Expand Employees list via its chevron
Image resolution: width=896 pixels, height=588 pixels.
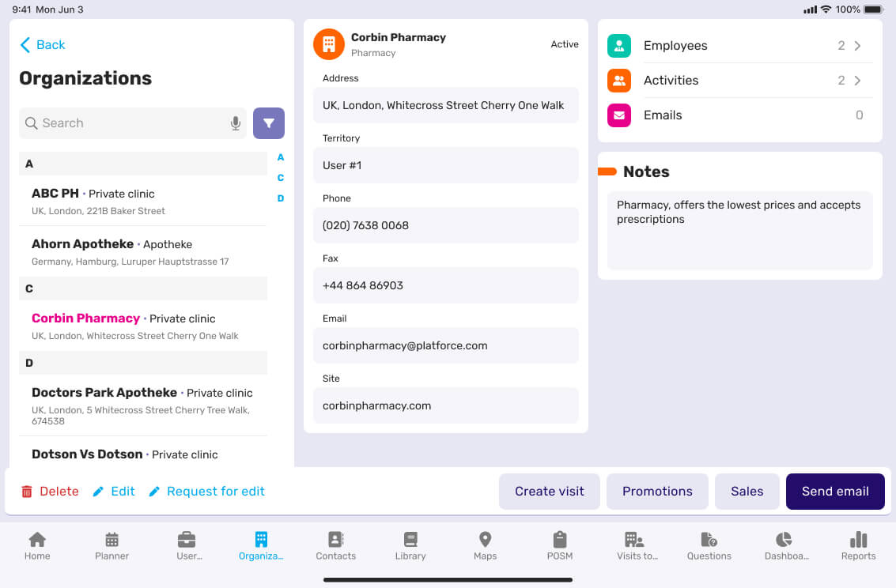857,46
